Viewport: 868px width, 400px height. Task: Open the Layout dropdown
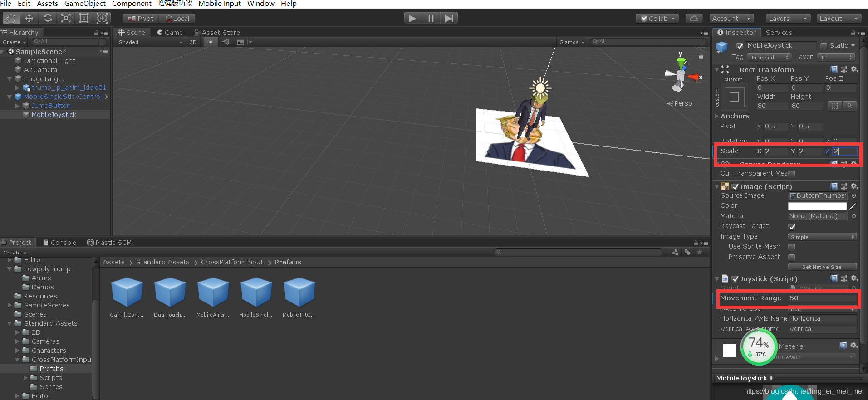tap(839, 19)
